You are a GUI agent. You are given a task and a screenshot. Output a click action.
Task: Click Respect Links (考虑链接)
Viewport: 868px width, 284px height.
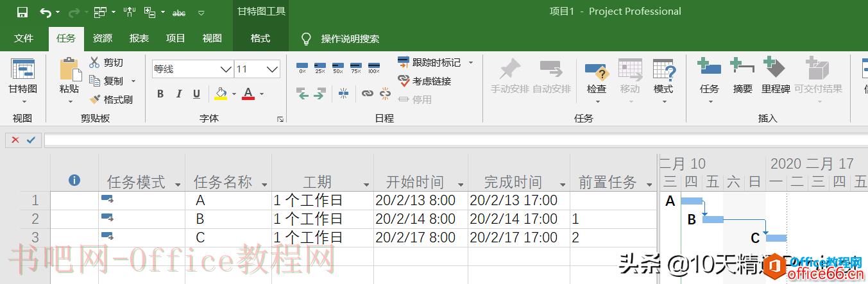[x=425, y=81]
